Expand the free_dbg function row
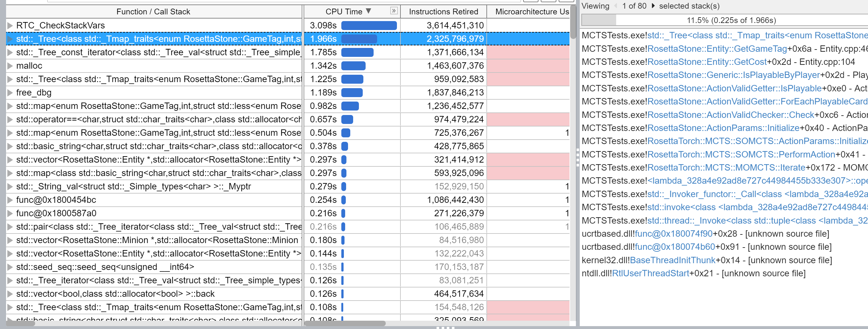 click(10, 92)
